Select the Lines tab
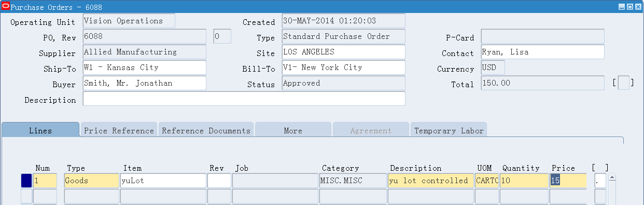Viewport: 644px width, 205px height. click(40, 130)
